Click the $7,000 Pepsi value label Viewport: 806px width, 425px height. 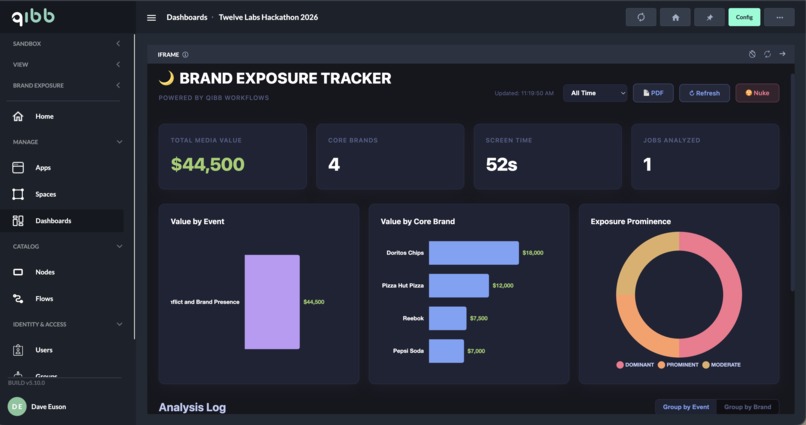click(x=476, y=351)
